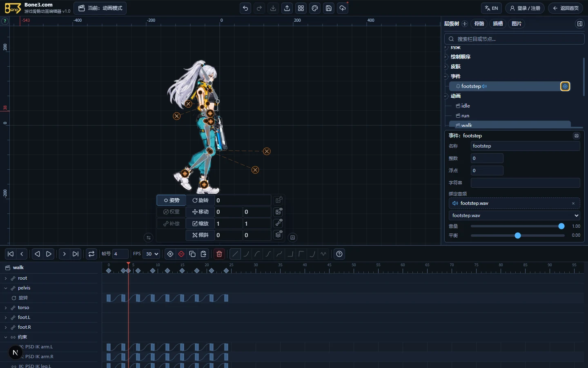Click the red remove keyframe icon
Viewport: 588px width, 368px height.
(181, 254)
